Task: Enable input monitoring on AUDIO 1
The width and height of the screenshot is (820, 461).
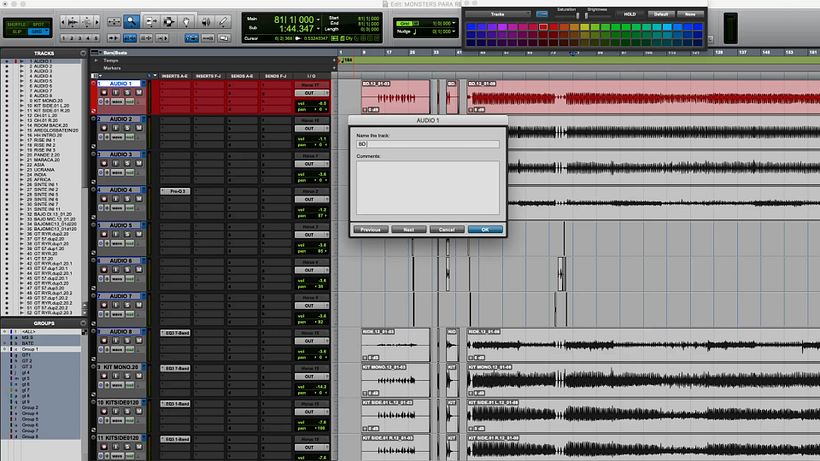Action: (x=115, y=93)
